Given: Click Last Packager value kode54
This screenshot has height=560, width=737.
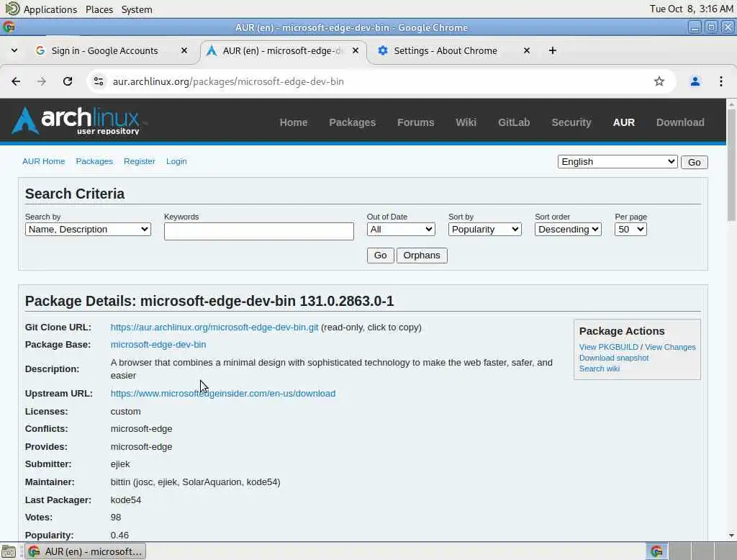Looking at the screenshot, I should 125,500.
